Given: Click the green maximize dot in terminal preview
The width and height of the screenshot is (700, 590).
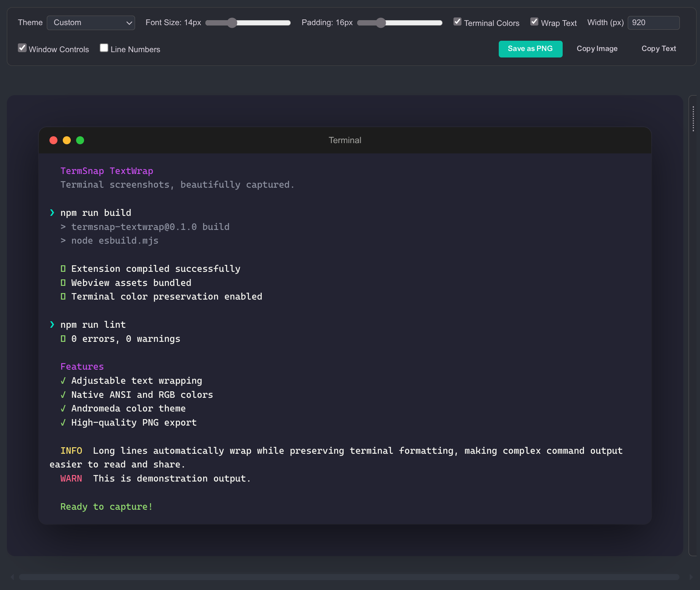Looking at the screenshot, I should (x=80, y=140).
